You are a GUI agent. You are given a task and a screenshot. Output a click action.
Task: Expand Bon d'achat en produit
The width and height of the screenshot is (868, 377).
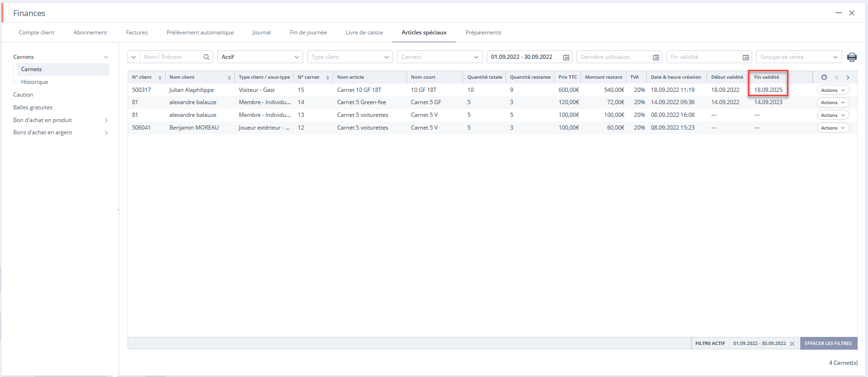106,120
